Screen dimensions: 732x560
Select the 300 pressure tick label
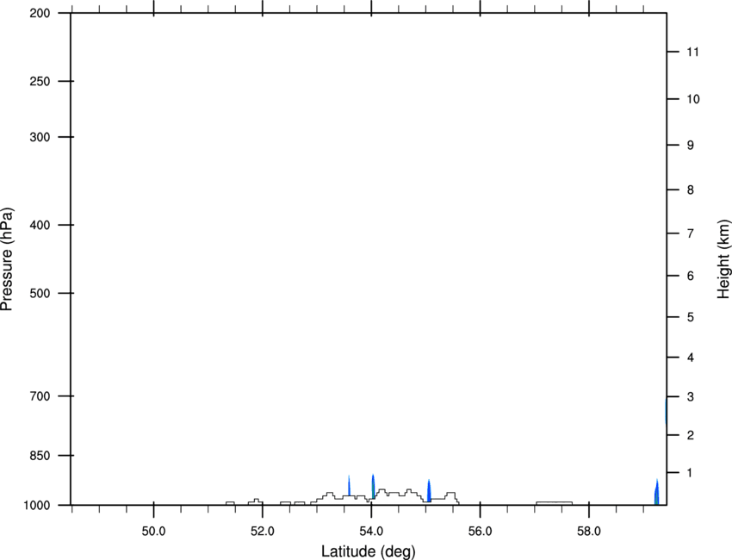pos(40,137)
